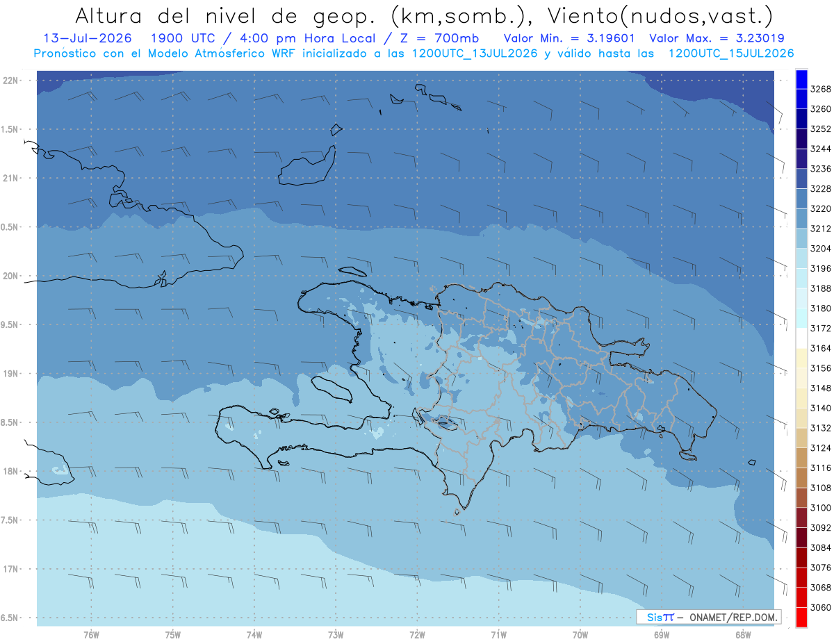Click the colorbar value '3196'
Viewport: 834px width, 644px height.
coord(821,268)
